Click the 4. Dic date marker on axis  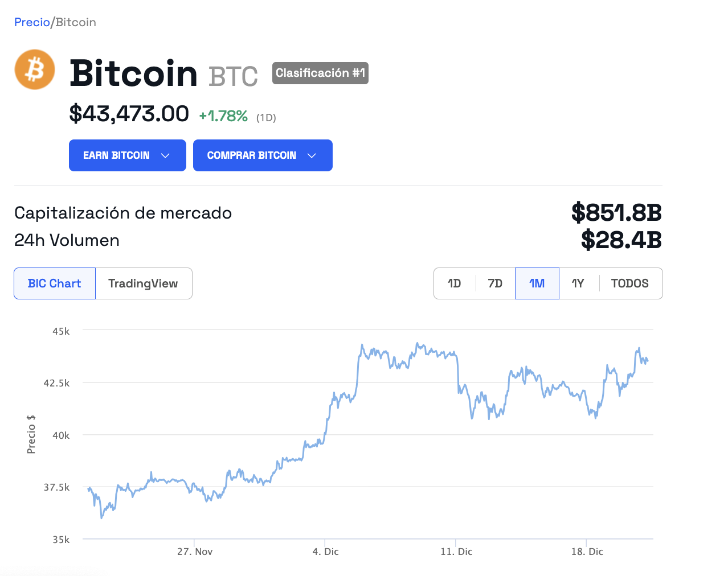coord(325,552)
